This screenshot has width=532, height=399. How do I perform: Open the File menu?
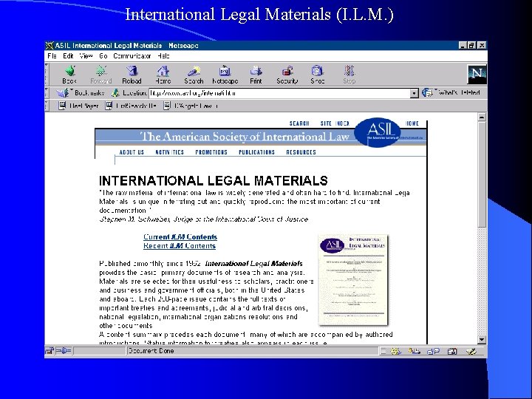(52, 56)
